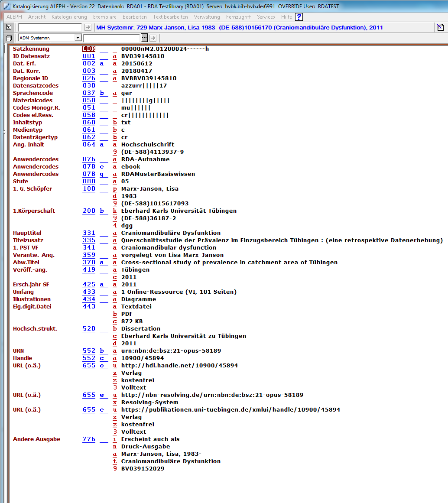Open the Fernzugriff menu

coord(238,17)
